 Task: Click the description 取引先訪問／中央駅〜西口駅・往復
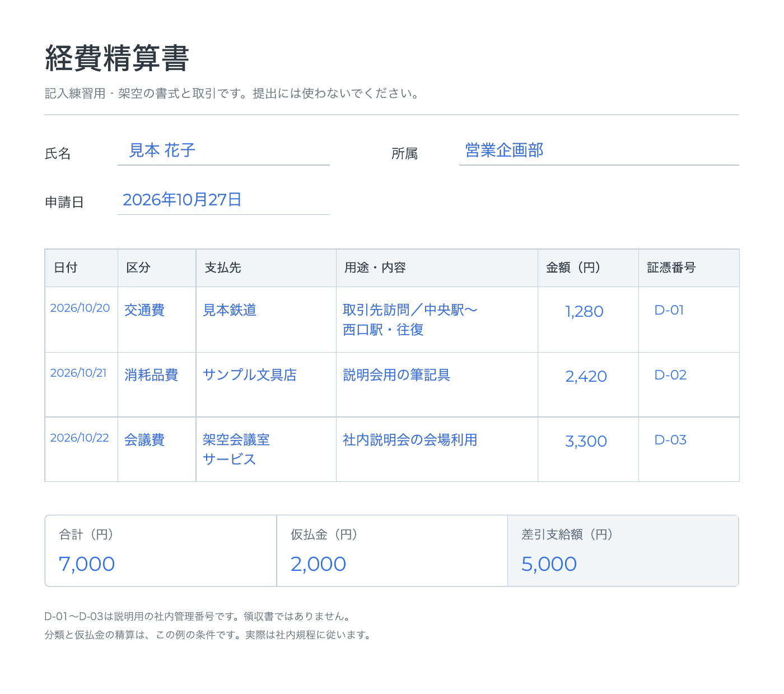pyautogui.click(x=410, y=320)
